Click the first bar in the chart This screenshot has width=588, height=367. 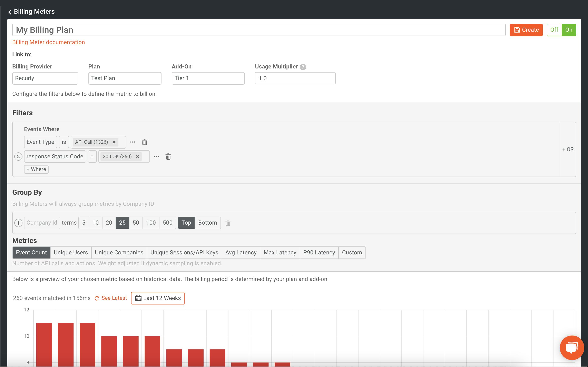44,345
